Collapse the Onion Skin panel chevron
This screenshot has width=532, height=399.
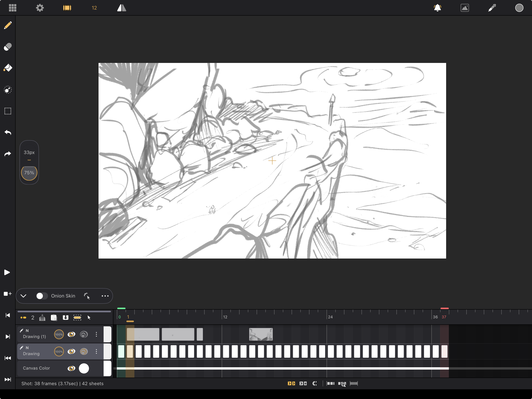point(23,296)
